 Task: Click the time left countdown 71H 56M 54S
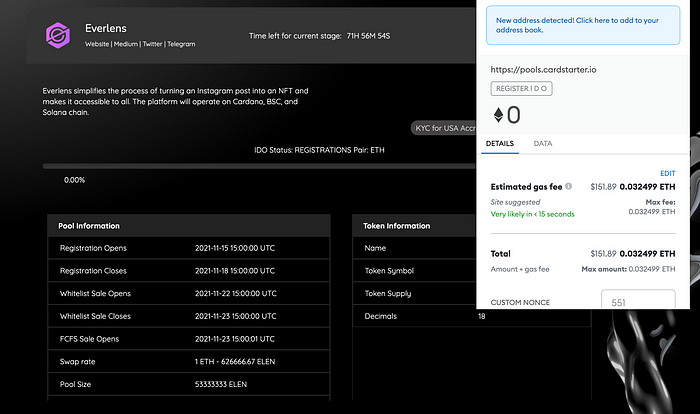tap(368, 36)
